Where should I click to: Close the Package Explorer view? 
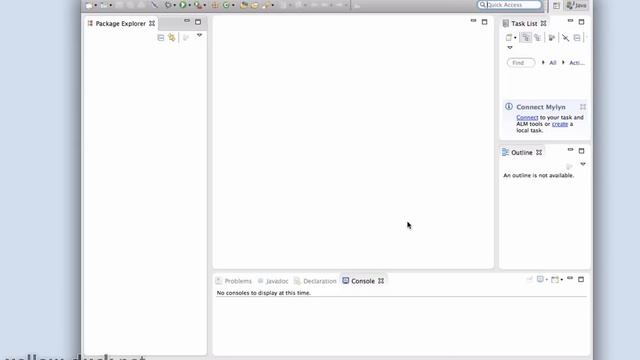152,23
